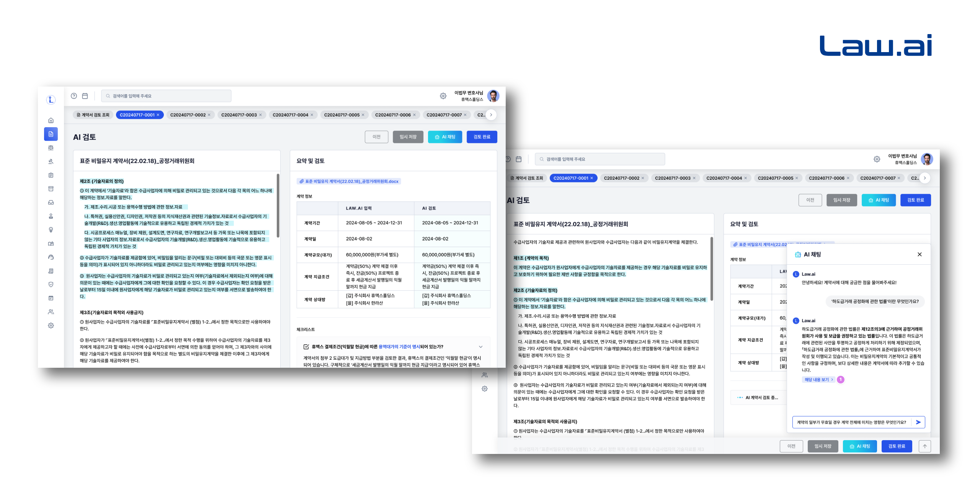
Task: Click help question mark icon in left window
Action: (74, 96)
